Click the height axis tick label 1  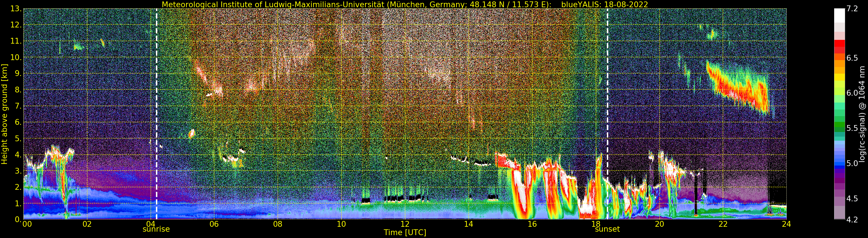(18, 204)
